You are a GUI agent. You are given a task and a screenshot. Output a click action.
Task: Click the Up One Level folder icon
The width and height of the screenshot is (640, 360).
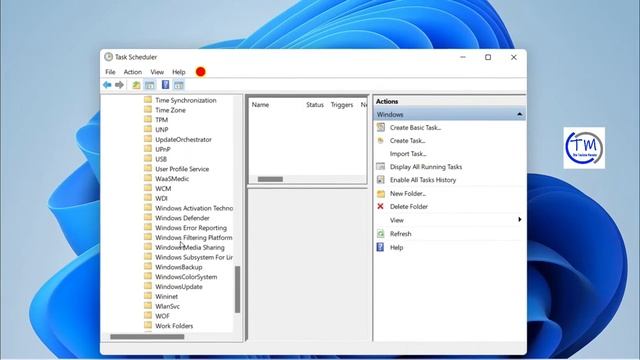(x=136, y=85)
